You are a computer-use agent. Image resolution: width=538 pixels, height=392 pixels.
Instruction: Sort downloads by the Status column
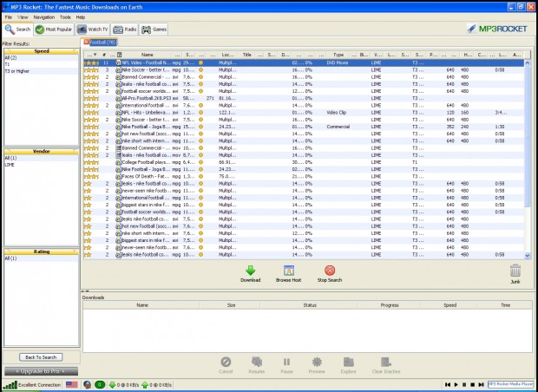[x=310, y=305]
